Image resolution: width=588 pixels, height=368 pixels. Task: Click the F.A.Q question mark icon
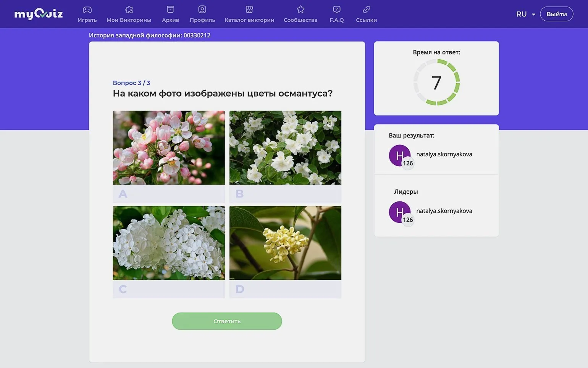point(337,10)
